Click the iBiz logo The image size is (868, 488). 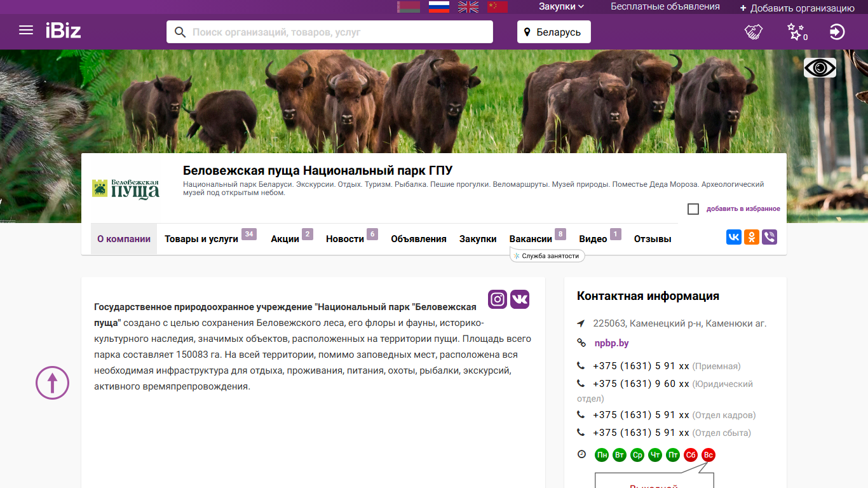63,30
